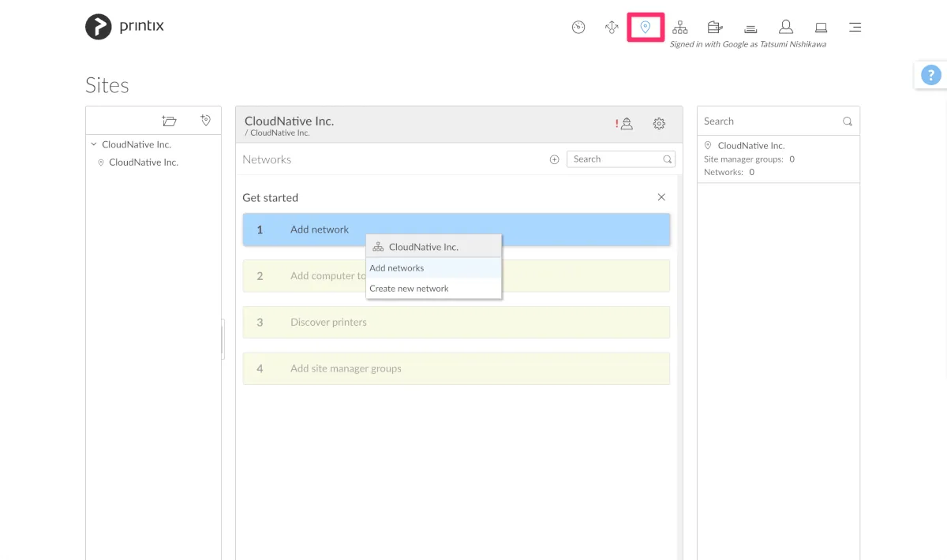Open the Print queues icon
This screenshot has width=947, height=560.
coord(715,28)
